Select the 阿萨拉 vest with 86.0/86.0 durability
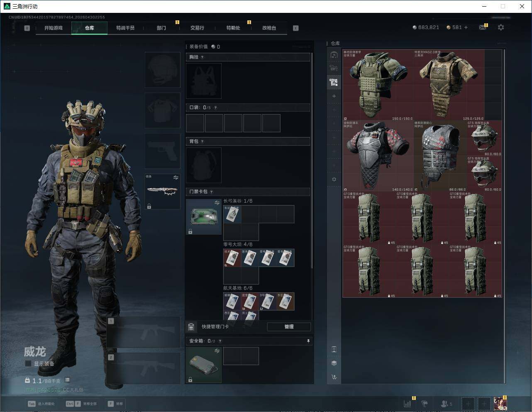Viewport: 532px width, 412px height. coord(440,156)
